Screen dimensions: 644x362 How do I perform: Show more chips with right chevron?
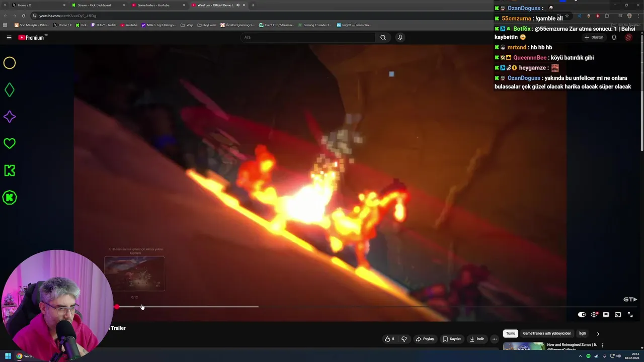[x=598, y=334]
